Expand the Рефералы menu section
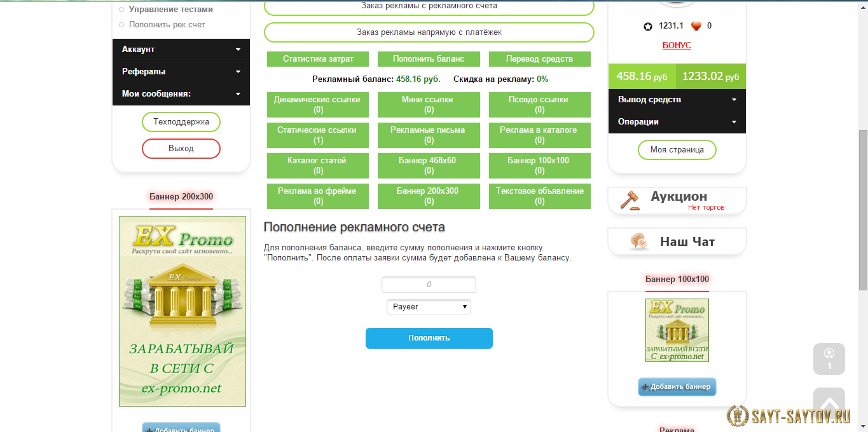This screenshot has height=432, width=868. pos(181,72)
